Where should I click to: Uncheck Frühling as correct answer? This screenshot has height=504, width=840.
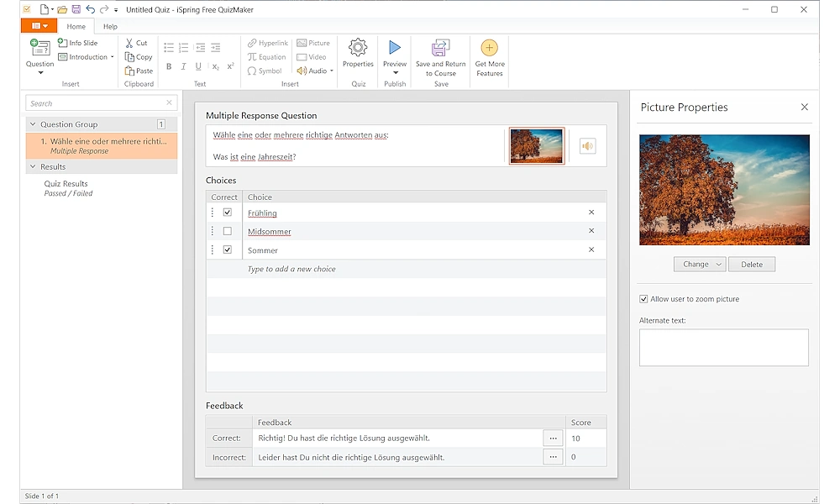(228, 212)
